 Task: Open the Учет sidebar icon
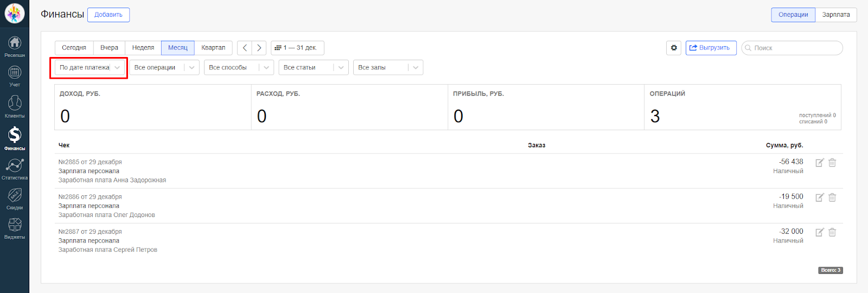[x=15, y=76]
